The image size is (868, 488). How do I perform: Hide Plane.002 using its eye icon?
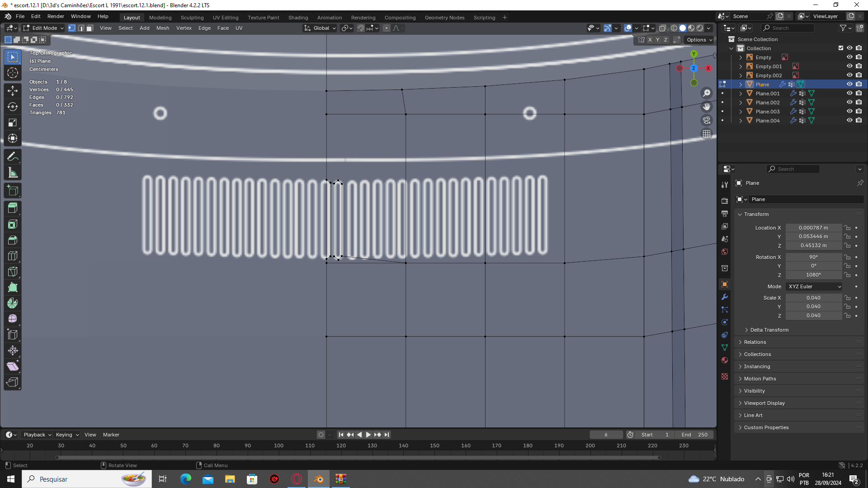tap(849, 103)
